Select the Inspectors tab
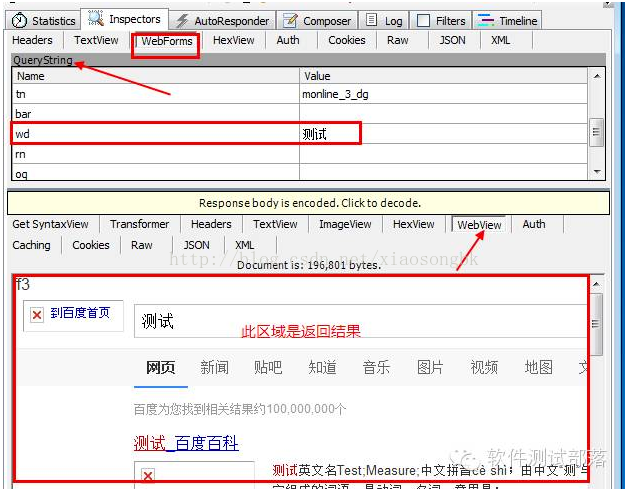627x492 pixels. (124, 19)
